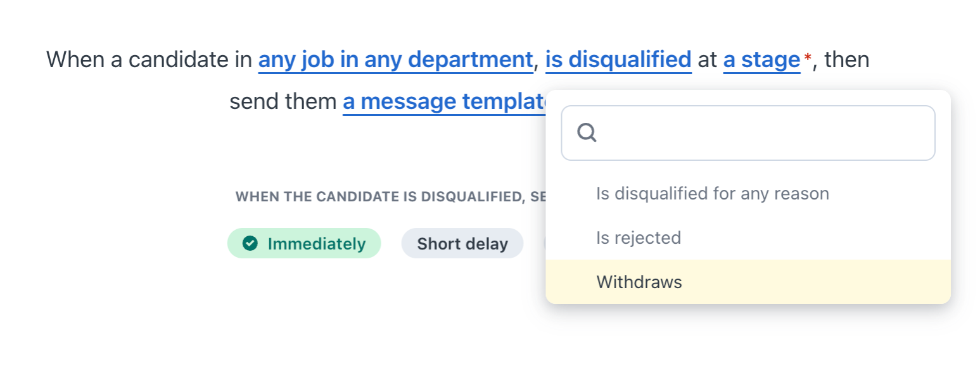Click the magnifying glass inside the dropdown panel

[x=586, y=132]
